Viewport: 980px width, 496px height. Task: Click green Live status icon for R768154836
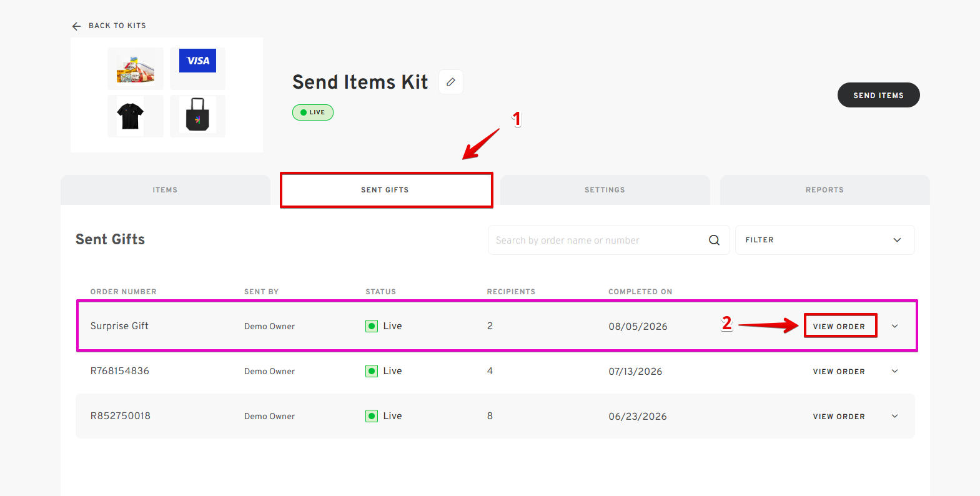[x=372, y=371]
